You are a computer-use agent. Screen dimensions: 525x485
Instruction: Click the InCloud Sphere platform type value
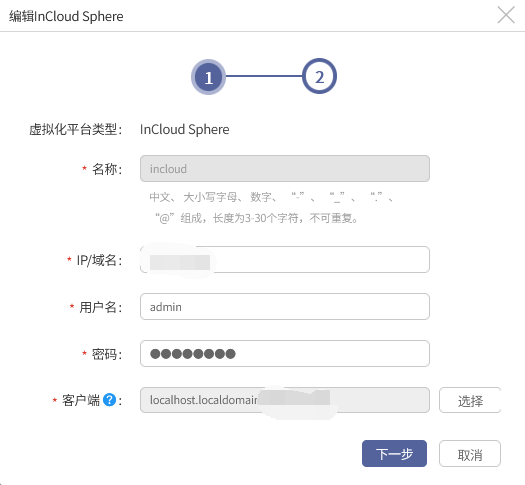[184, 130]
